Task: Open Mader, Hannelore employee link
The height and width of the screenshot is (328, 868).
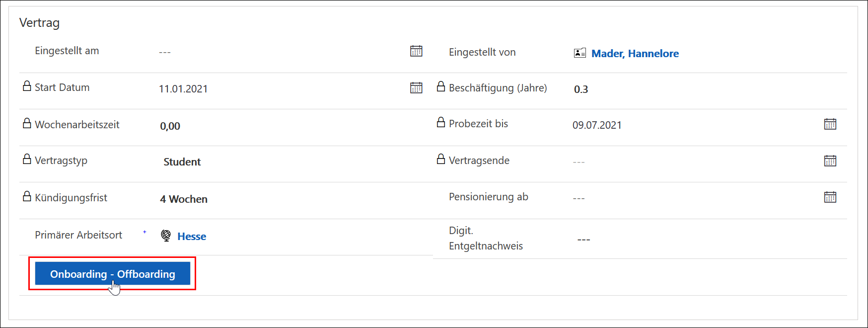Action: pos(635,54)
